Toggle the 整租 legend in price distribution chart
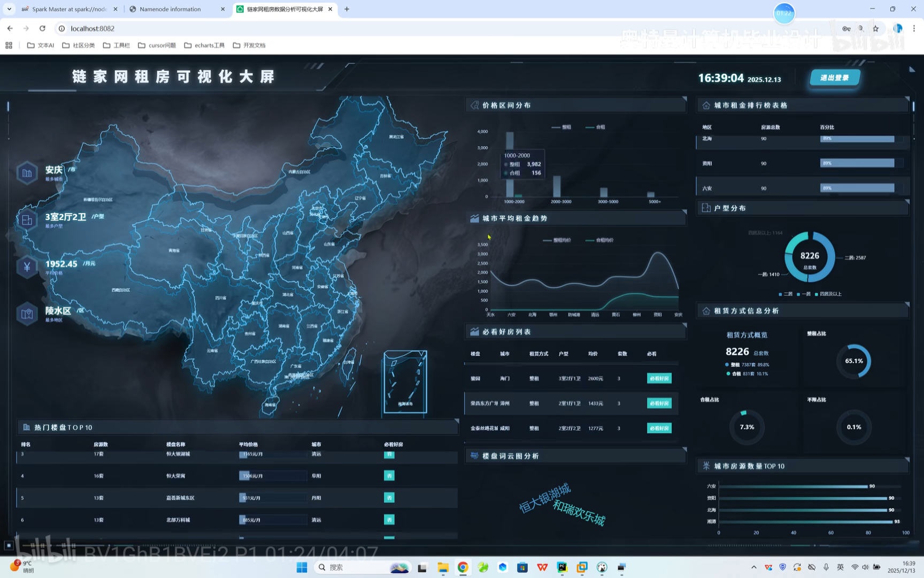This screenshot has width=924, height=578. point(561,127)
